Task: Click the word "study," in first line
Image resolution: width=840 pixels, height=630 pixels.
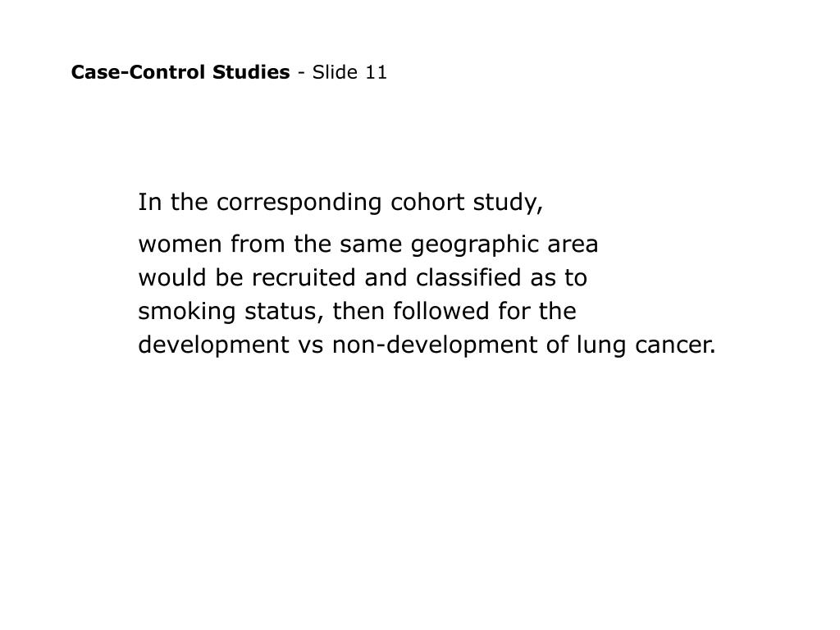Action: [508, 203]
